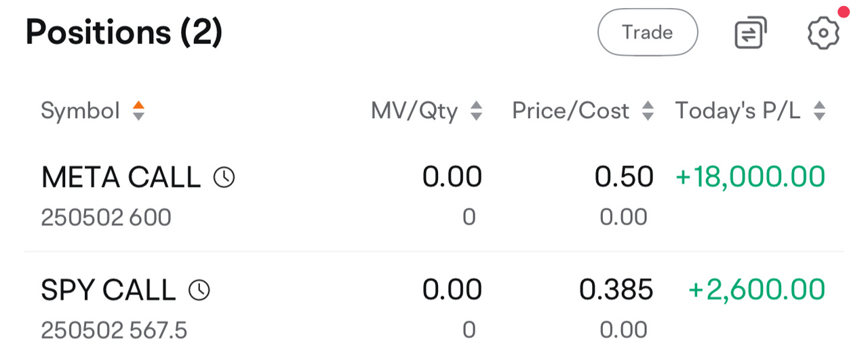The image size is (868, 354).
Task: Open the META CALL position row
Action: point(434,197)
